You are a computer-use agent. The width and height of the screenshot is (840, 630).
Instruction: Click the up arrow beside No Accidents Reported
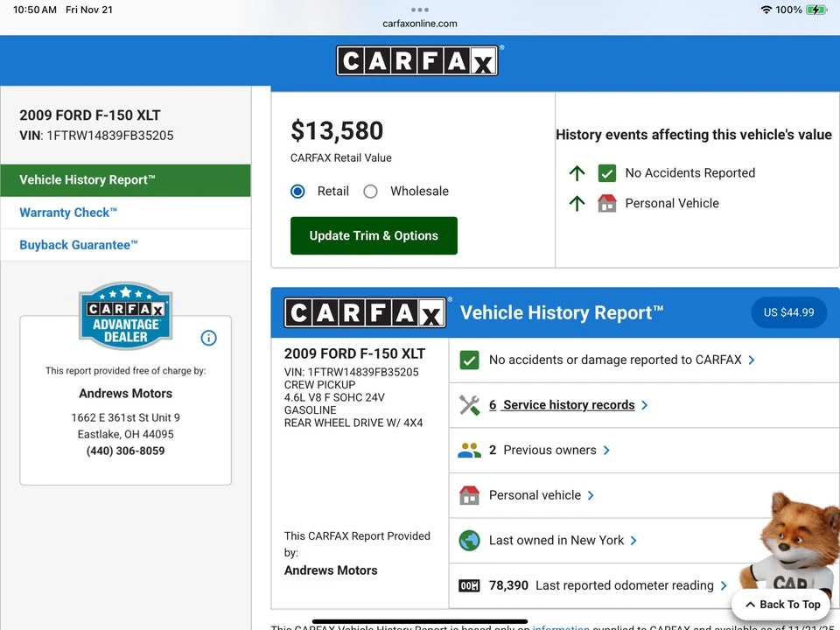point(577,173)
